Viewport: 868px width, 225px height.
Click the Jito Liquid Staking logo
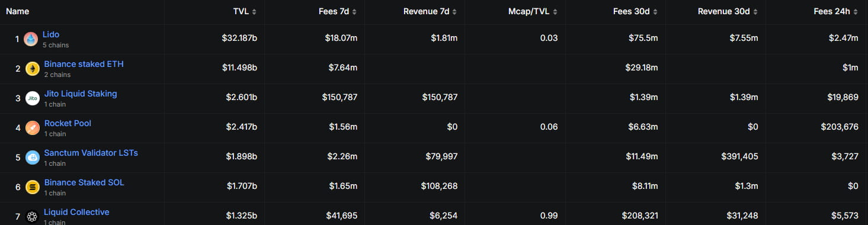pyautogui.click(x=33, y=99)
